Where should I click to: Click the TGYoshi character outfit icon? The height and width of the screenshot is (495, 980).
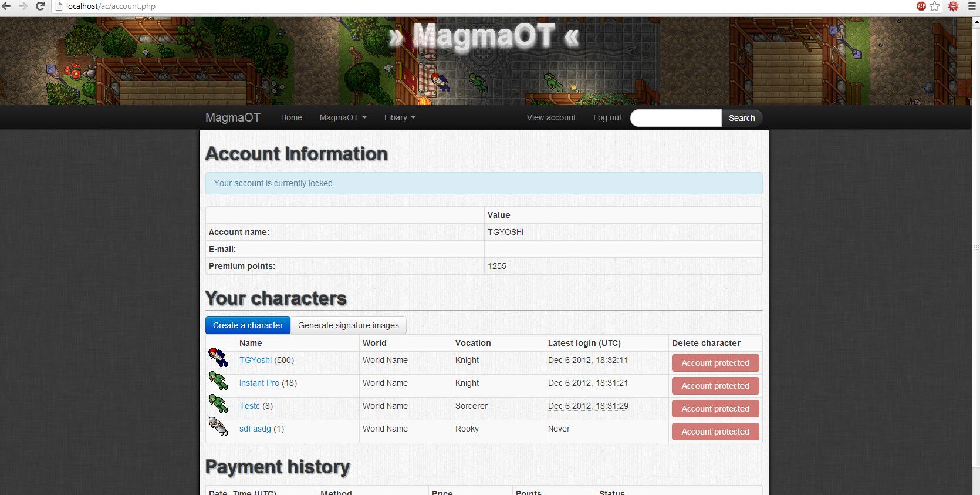pos(218,357)
